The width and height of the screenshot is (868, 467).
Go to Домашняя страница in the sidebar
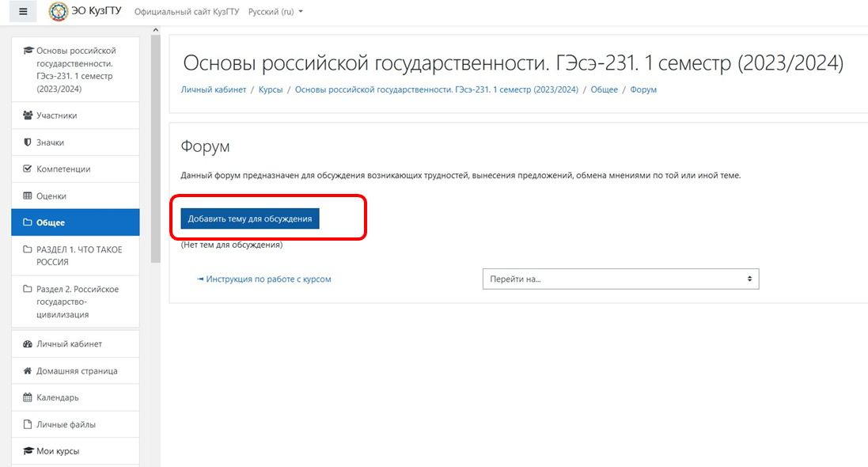(75, 370)
